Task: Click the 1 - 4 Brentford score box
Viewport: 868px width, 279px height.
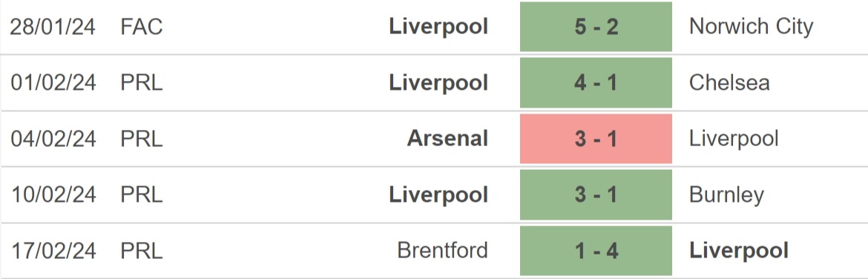Action: click(x=596, y=251)
